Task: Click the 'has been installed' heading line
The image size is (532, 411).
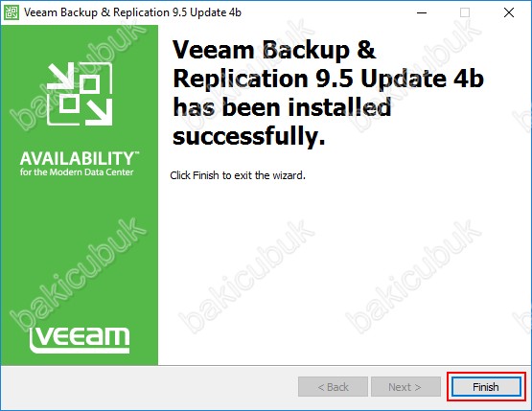Action: (282, 107)
